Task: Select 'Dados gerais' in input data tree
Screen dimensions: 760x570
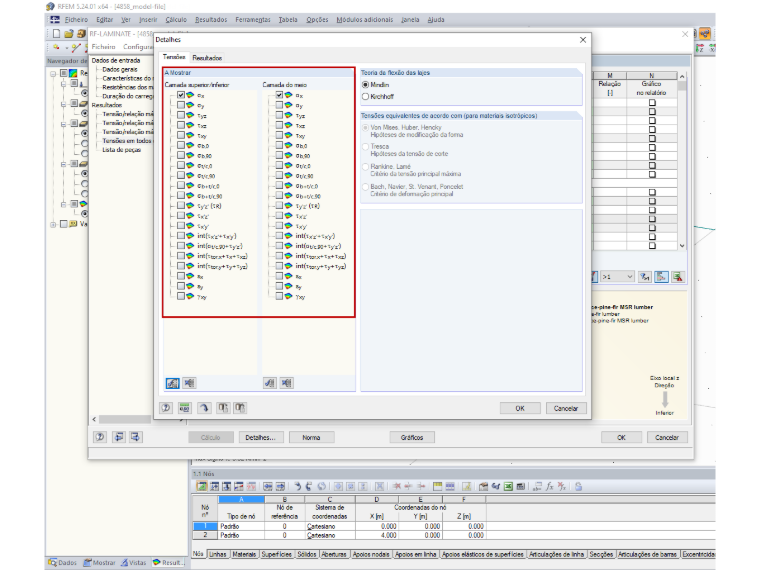Action: [x=120, y=69]
